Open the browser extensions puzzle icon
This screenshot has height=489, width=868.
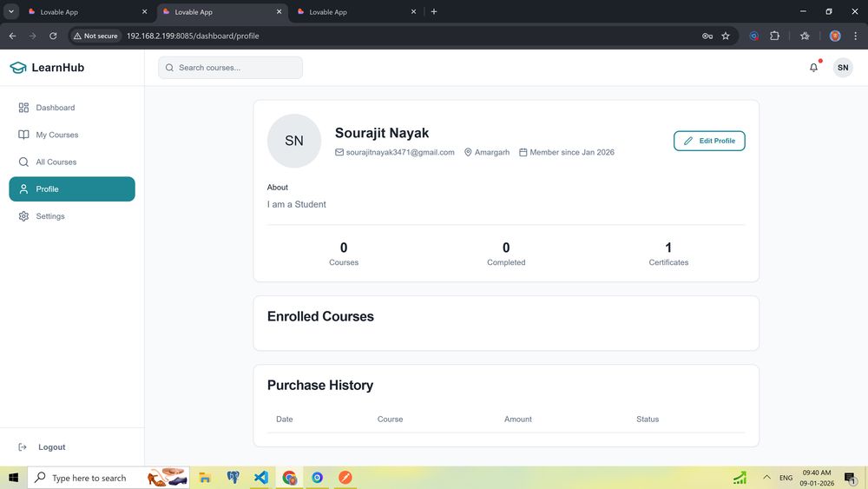(x=775, y=36)
